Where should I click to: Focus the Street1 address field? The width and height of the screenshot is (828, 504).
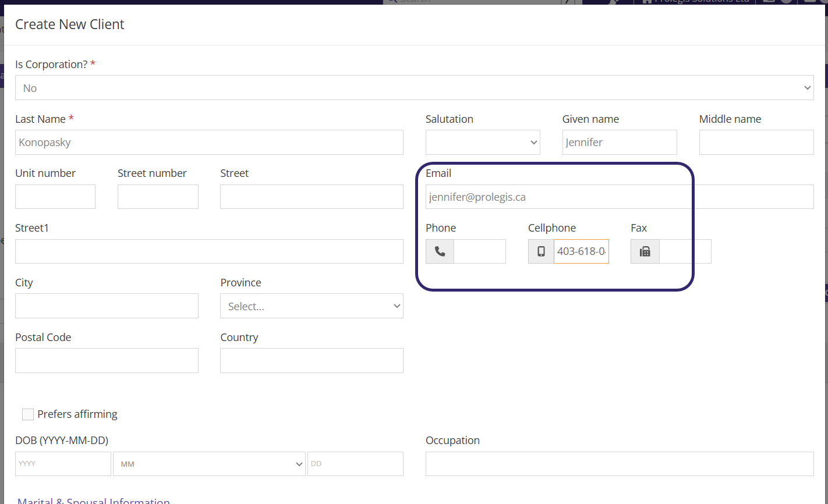coord(209,251)
